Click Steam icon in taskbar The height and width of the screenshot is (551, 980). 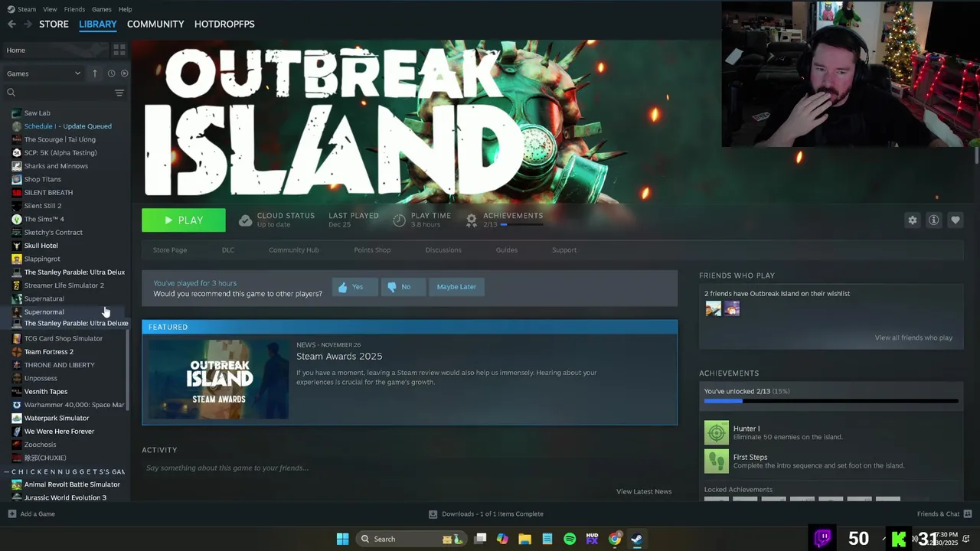tap(636, 539)
